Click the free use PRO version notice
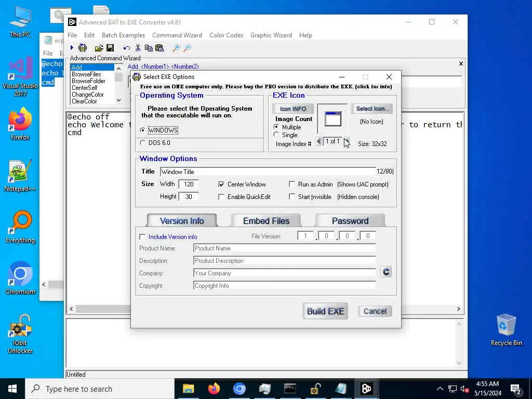This screenshot has width=532, height=399. (266, 87)
